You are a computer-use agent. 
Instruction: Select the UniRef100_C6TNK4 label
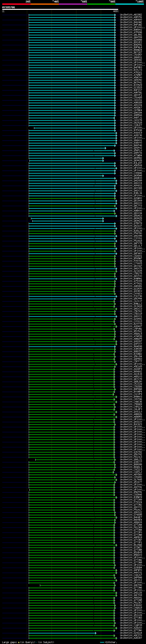[x=131, y=110]
